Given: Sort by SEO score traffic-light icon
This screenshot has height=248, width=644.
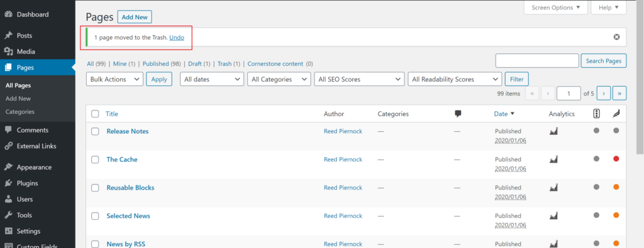Looking at the screenshot, I should pos(596,114).
